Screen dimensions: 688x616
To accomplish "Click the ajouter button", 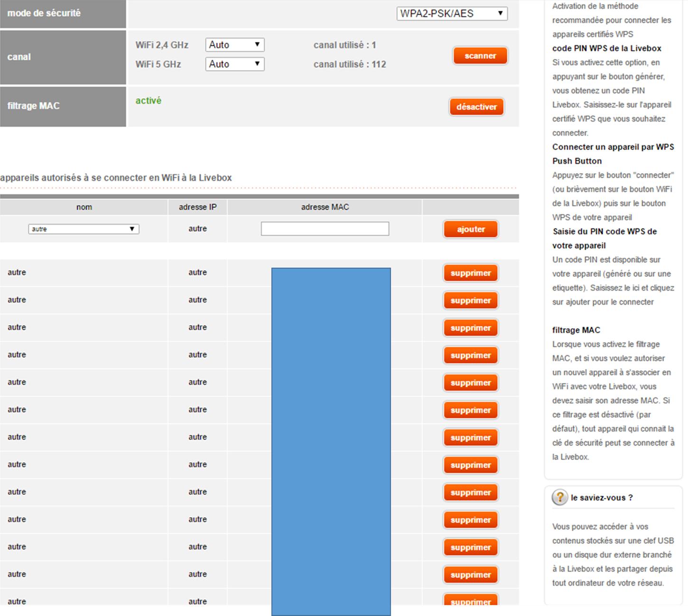I will [471, 229].
